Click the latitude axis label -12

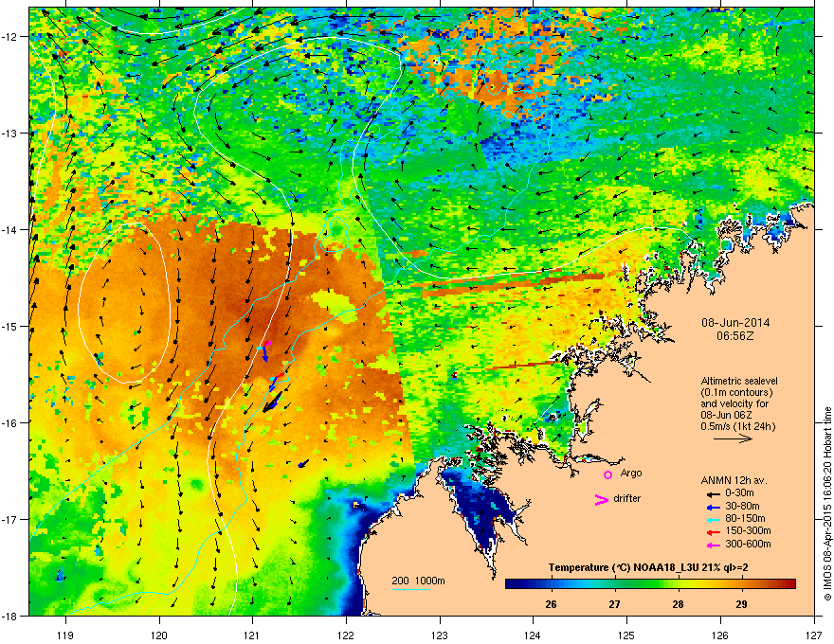coord(9,37)
